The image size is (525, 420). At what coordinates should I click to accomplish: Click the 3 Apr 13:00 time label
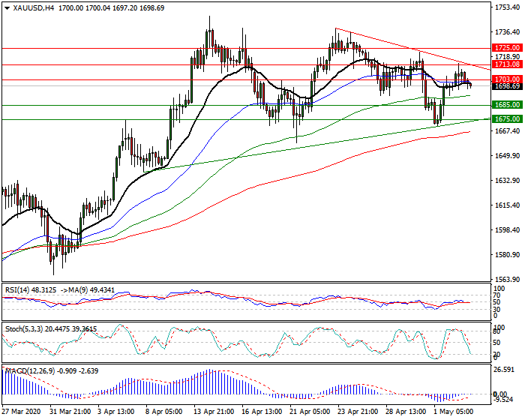pyautogui.click(x=115, y=411)
